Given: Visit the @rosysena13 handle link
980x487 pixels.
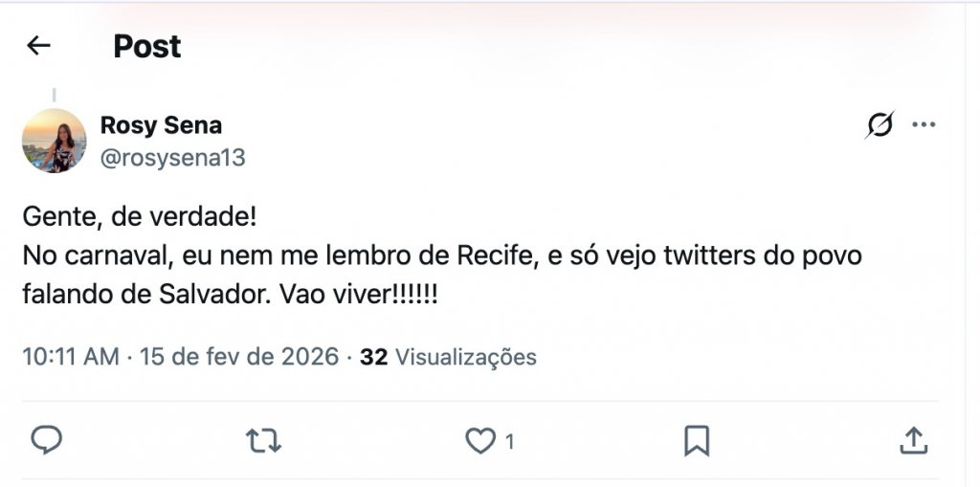Looking at the screenshot, I should (172, 158).
